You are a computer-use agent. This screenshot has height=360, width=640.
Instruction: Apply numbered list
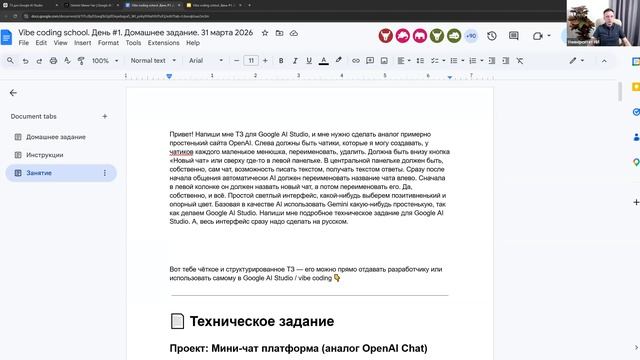[x=473, y=60]
